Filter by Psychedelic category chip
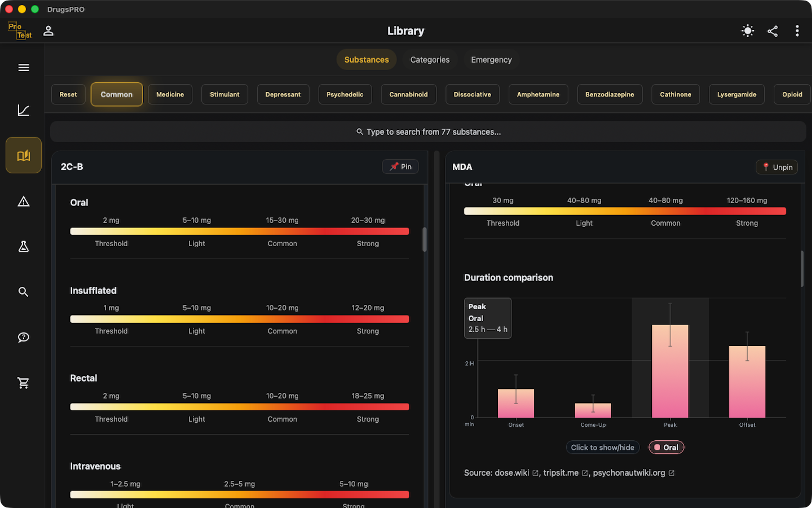The width and height of the screenshot is (812, 508). (345, 94)
